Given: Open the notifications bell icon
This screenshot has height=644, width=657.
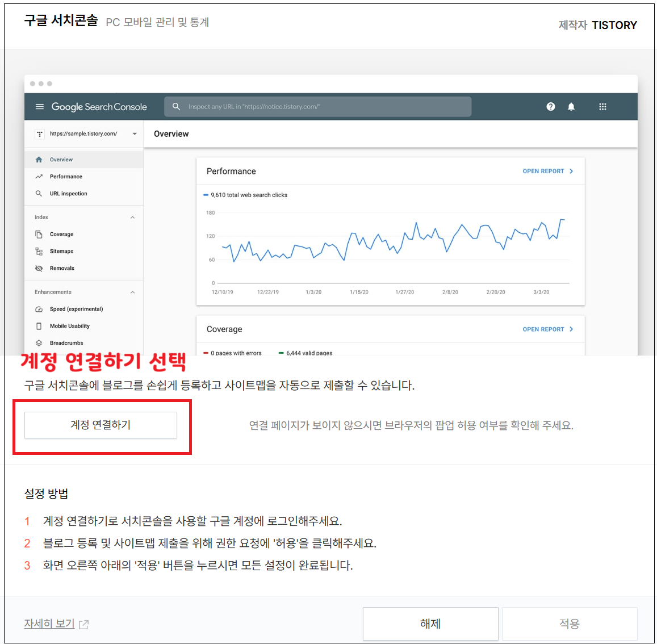Looking at the screenshot, I should [571, 106].
